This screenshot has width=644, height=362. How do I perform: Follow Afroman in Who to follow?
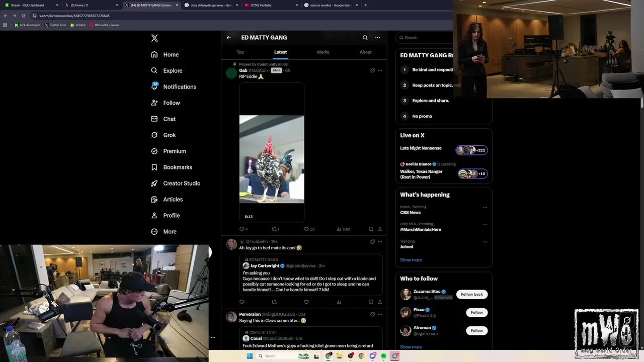pos(476,330)
